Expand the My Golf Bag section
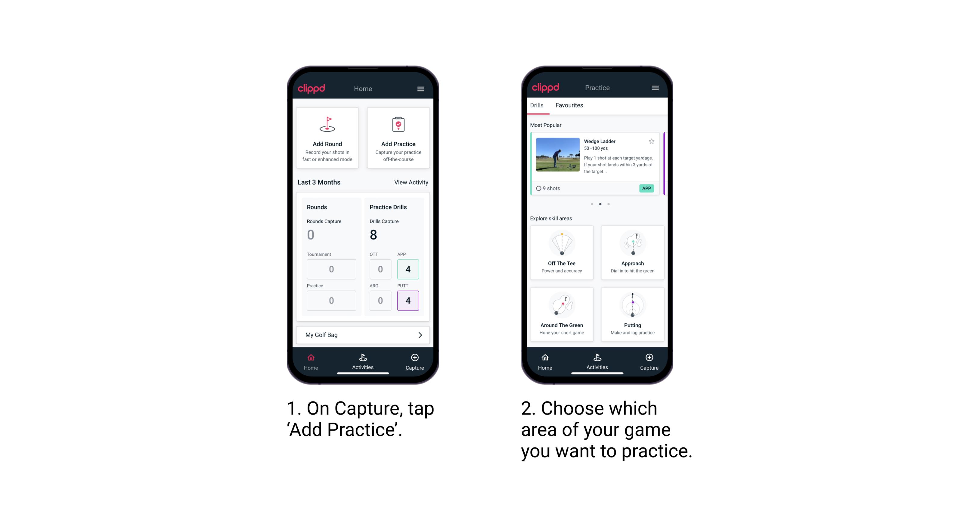 click(x=421, y=335)
